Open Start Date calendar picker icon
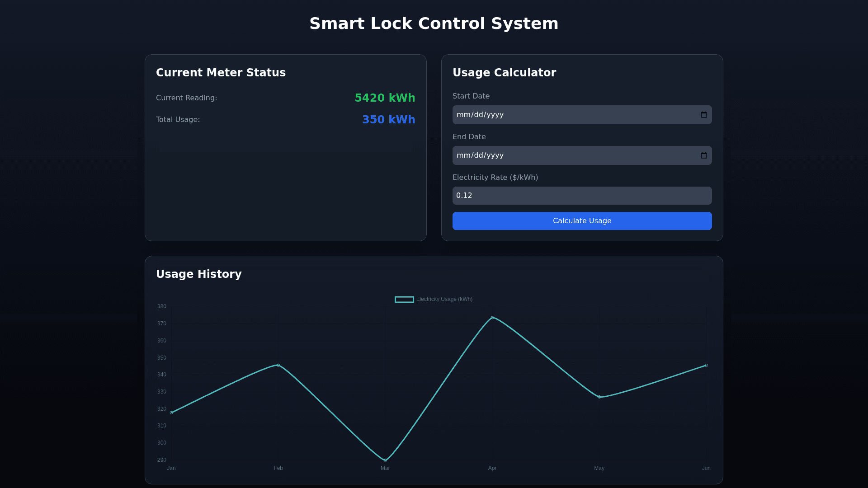The height and width of the screenshot is (488, 868). [703, 115]
